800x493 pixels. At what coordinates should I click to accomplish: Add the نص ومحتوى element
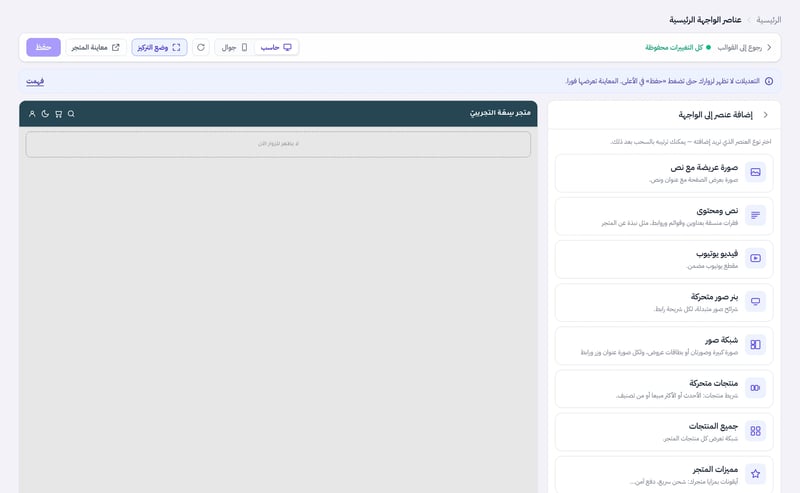(664, 216)
